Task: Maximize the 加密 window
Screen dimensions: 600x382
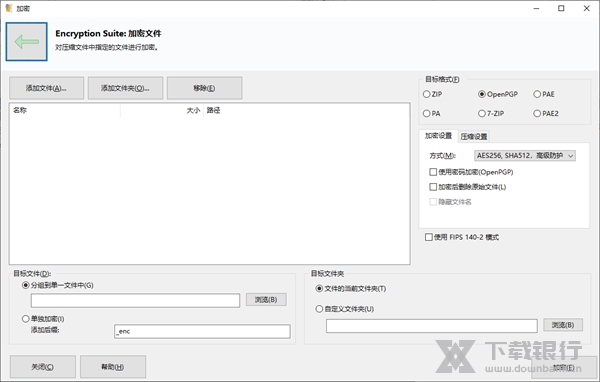Action: pyautogui.click(x=561, y=8)
